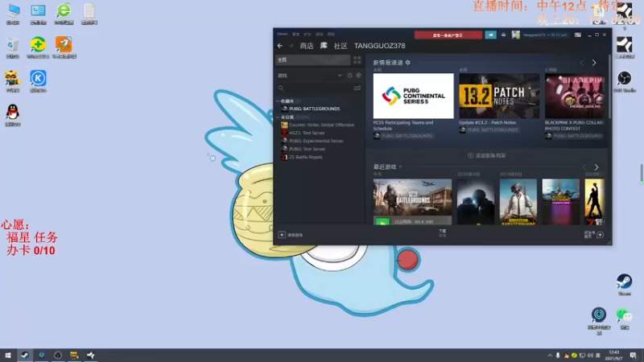Open the advanced filter sliders icon
The height and width of the screenshot is (362, 644).
357,88
